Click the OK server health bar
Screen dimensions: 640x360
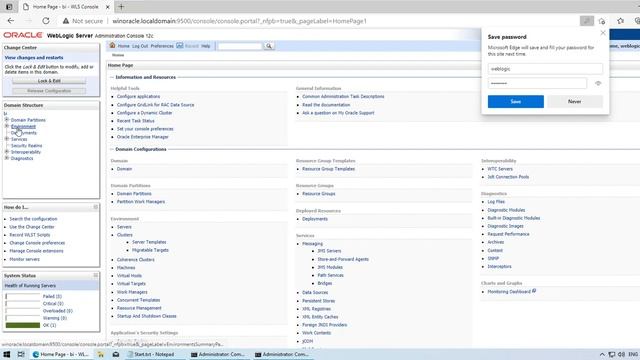click(x=23, y=325)
